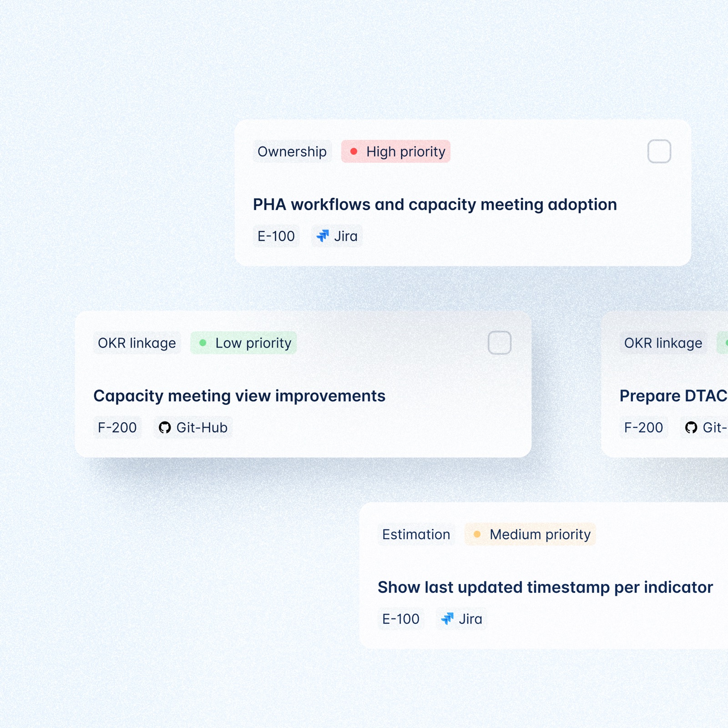Viewport: 728px width, 728px height.
Task: Select the Estimation tag
Action: click(x=416, y=534)
